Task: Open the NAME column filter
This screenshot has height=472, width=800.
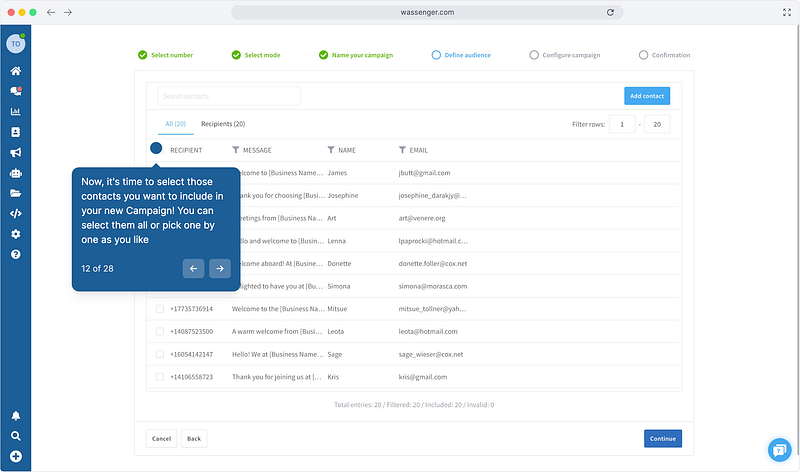Action: point(331,150)
